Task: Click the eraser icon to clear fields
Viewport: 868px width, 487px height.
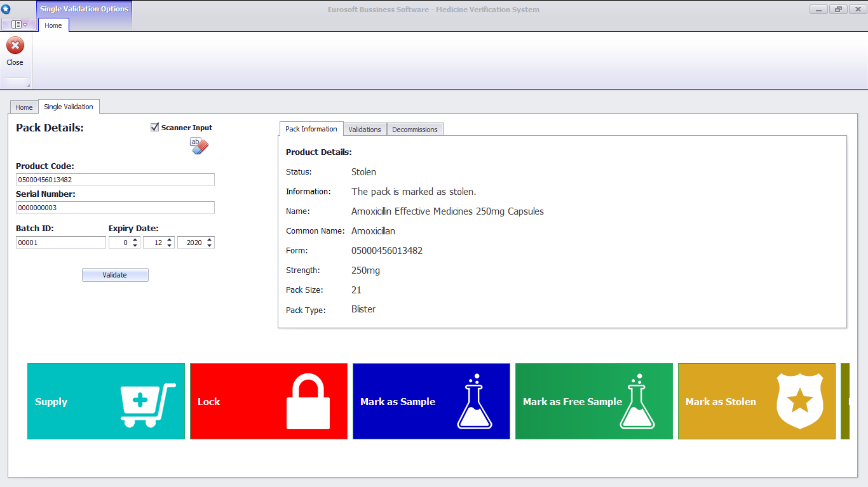Action: click(x=198, y=146)
